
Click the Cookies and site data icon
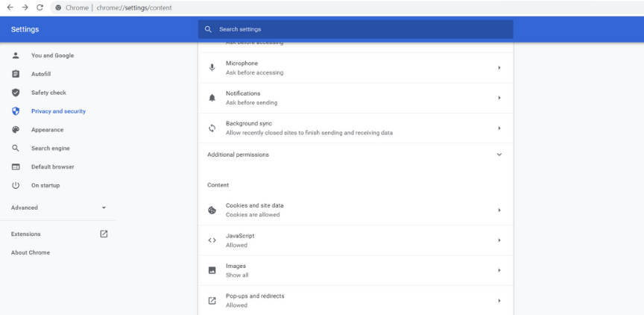tap(212, 210)
